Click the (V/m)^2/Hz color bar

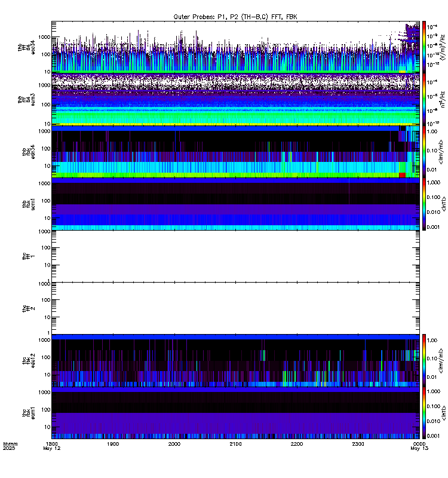pos(424,47)
